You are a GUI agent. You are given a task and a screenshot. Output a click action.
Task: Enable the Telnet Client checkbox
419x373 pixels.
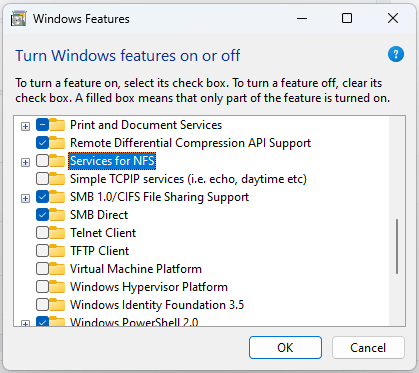click(x=42, y=233)
